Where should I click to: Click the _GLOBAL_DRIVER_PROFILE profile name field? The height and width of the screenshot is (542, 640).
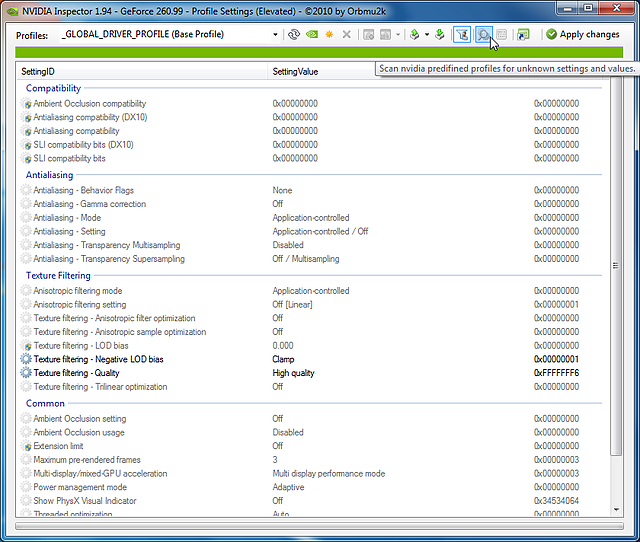click(165, 35)
